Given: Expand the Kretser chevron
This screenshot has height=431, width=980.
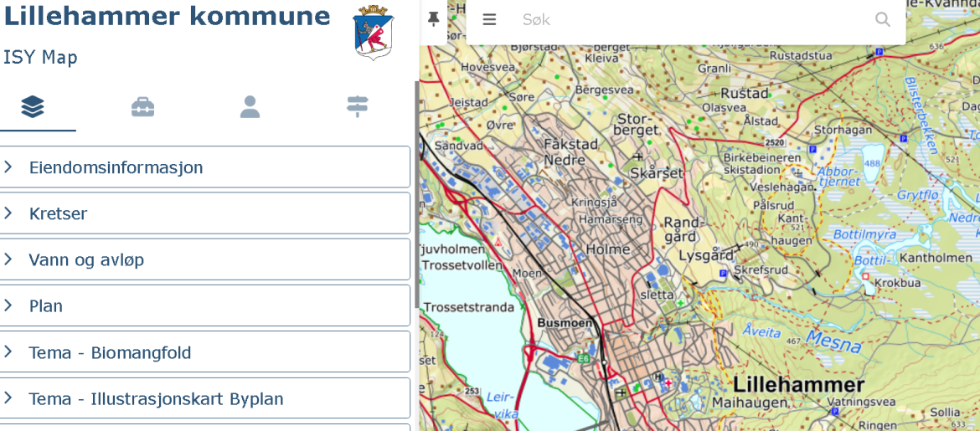Looking at the screenshot, I should [8, 213].
